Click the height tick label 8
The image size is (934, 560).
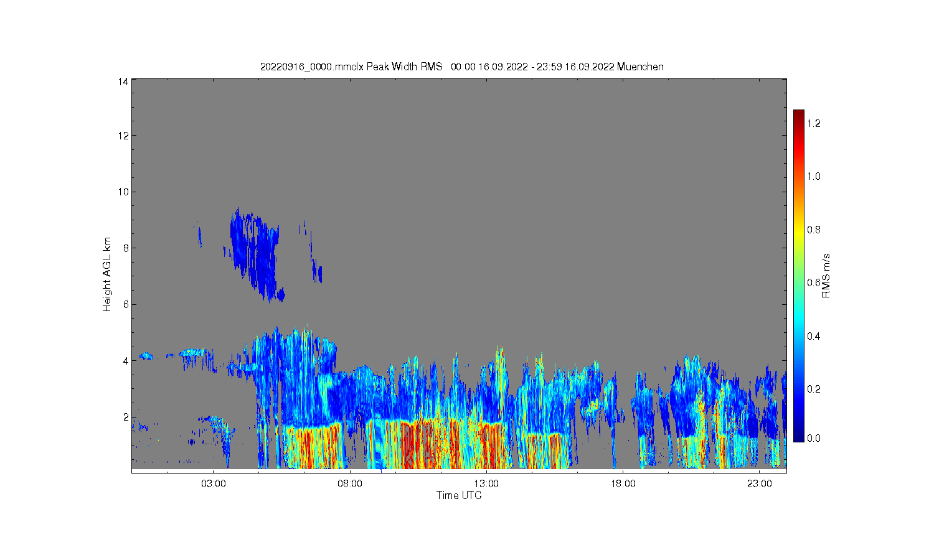(x=126, y=248)
